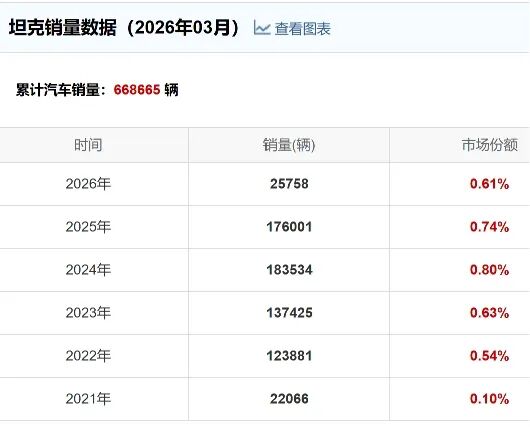Click the 时间 column header
This screenshot has width=530, height=444.
click(x=88, y=145)
